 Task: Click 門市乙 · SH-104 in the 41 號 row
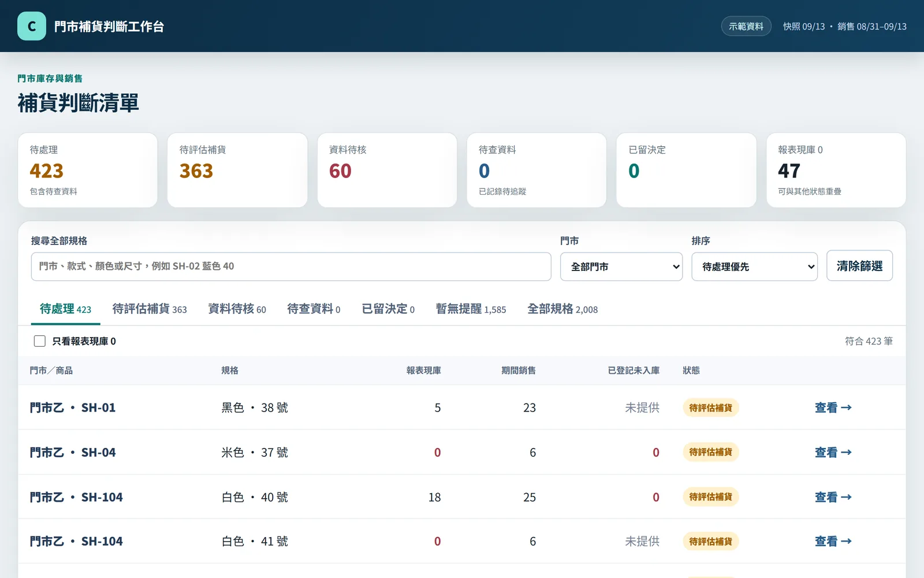pyautogui.click(x=76, y=542)
